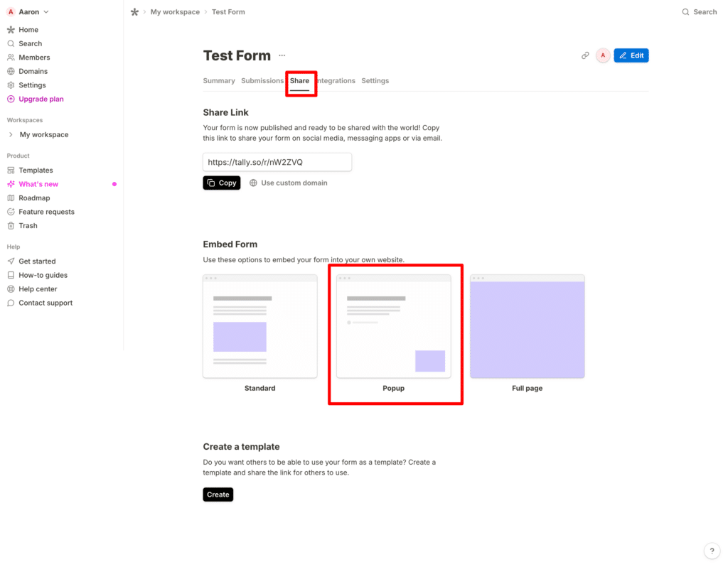Click the How-to guides label

(x=43, y=275)
